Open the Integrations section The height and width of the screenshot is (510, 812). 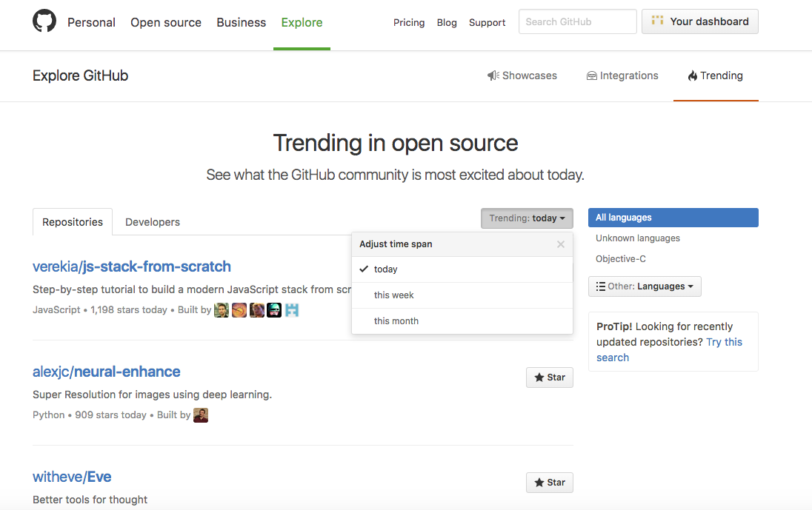[622, 76]
